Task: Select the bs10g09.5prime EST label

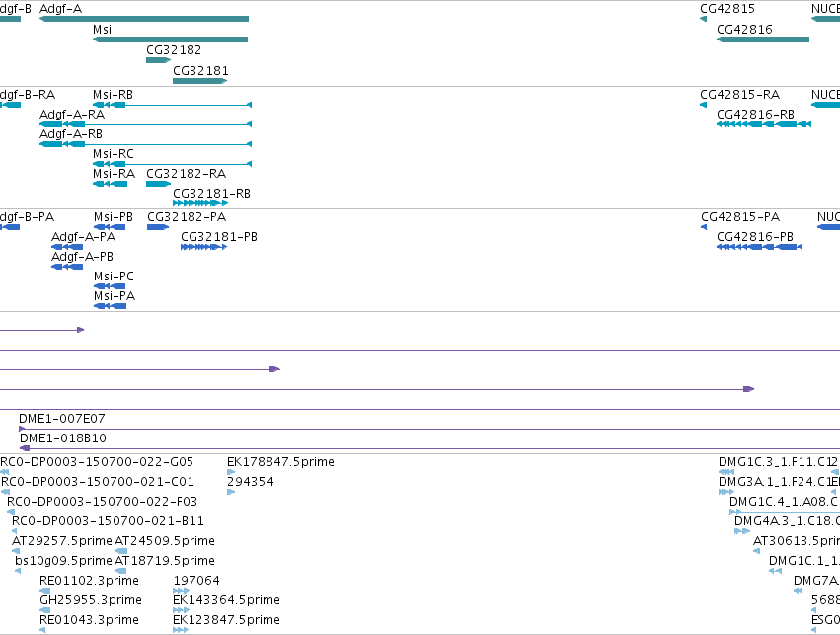Action: coord(64,561)
